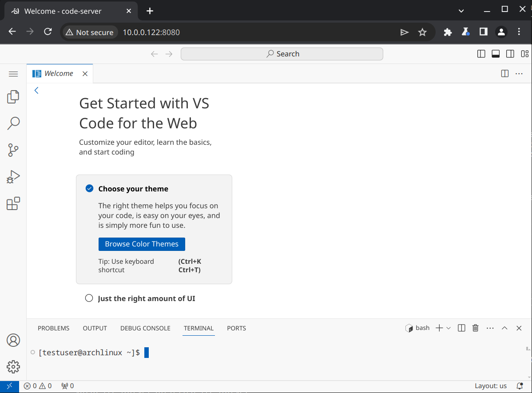Click the remote connection indicator in status bar

tap(9, 386)
